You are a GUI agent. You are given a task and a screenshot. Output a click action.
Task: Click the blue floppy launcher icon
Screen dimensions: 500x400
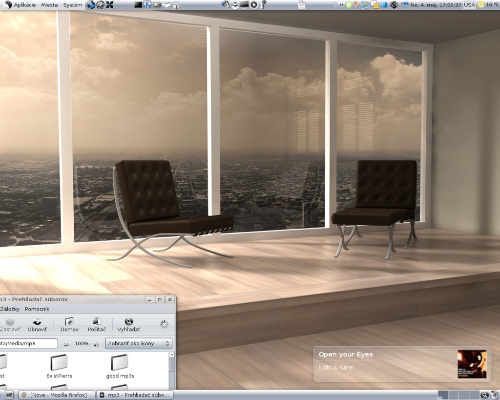[147, 5]
